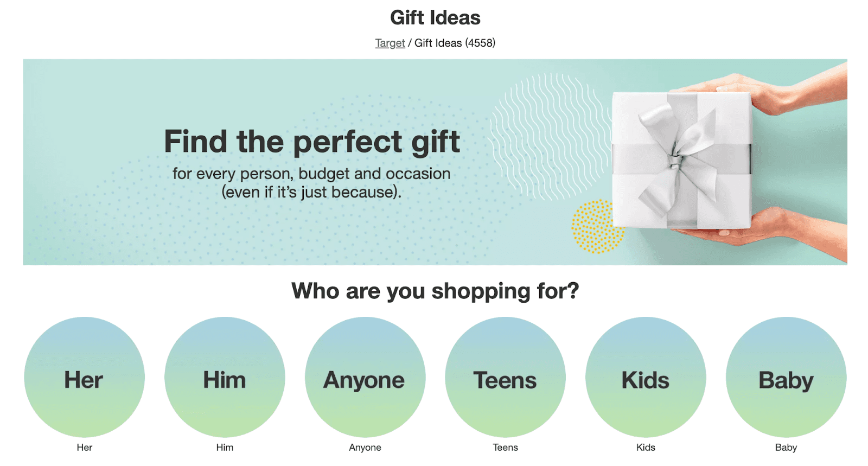Select the Him gradient circle
This screenshot has width=868, height=466.
[x=225, y=378]
